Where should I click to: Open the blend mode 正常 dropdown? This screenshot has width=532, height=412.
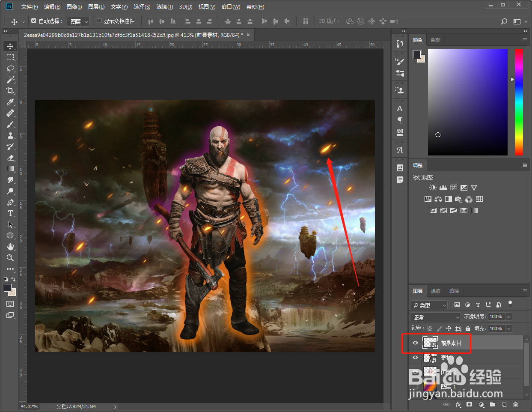point(435,317)
